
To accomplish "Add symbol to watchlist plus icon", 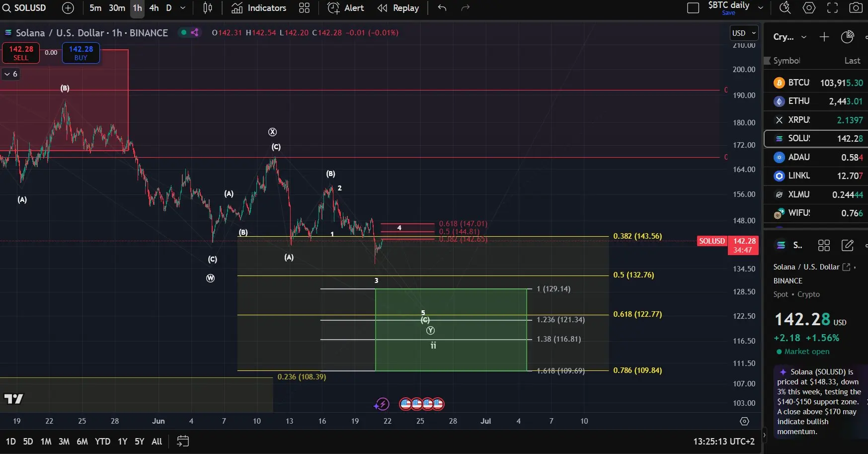I will click(x=824, y=37).
